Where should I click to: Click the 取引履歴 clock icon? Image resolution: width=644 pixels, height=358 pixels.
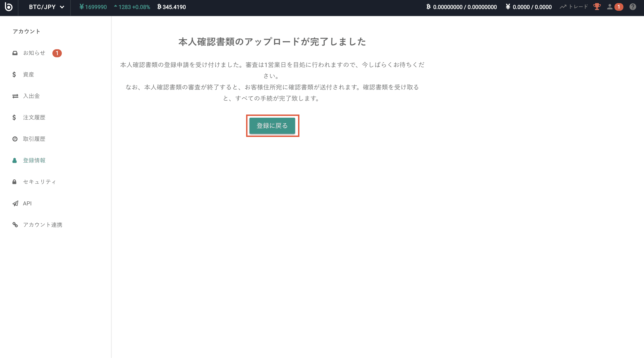click(x=15, y=139)
